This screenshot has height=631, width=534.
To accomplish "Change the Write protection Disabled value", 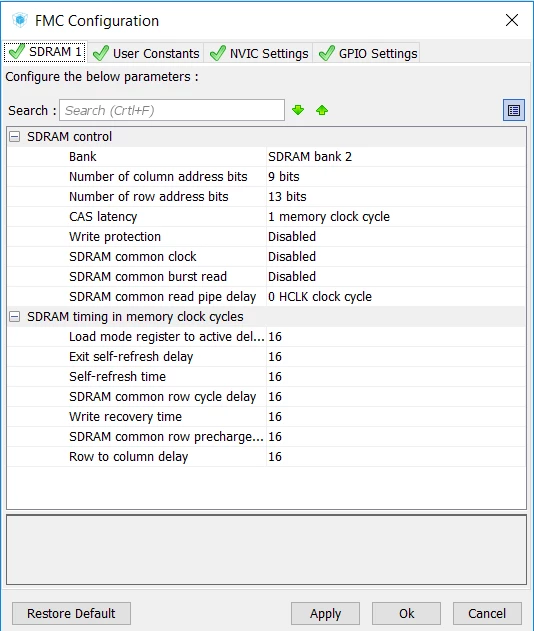I will point(396,237).
